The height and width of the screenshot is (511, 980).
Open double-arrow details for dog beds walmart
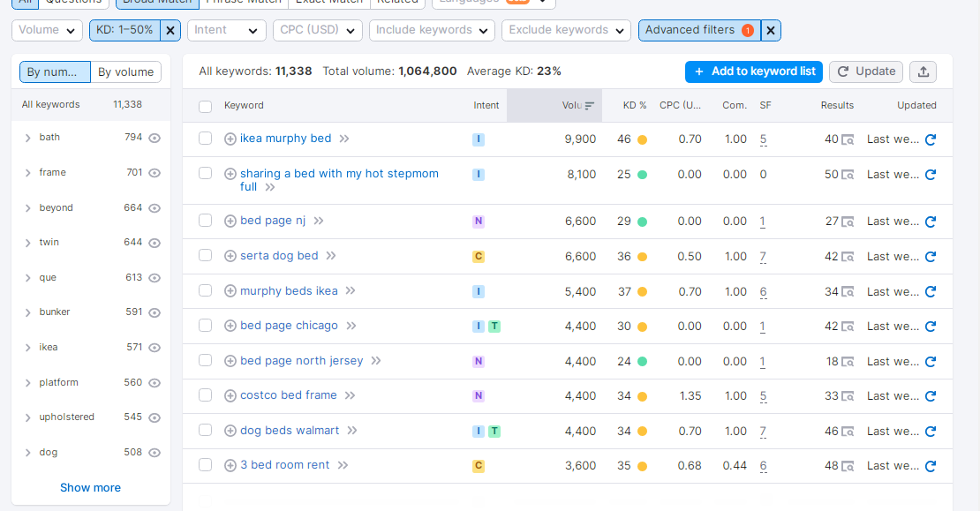click(x=352, y=431)
